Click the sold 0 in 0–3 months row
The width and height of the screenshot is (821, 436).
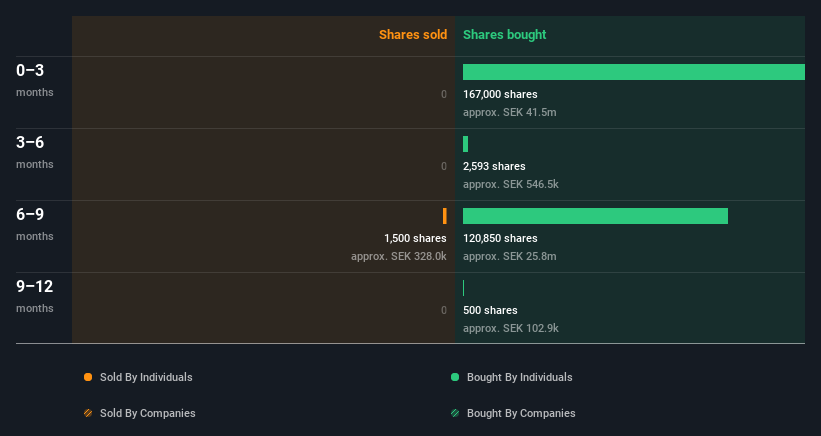coord(443,94)
